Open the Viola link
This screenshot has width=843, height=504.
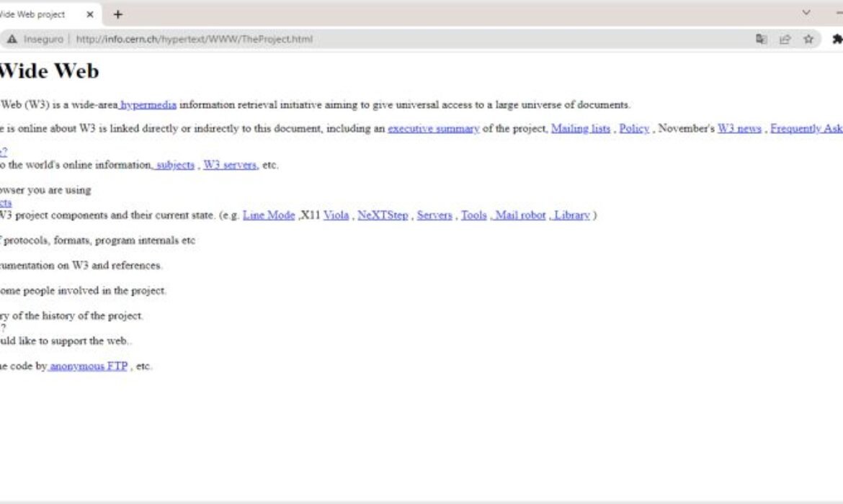(x=336, y=215)
